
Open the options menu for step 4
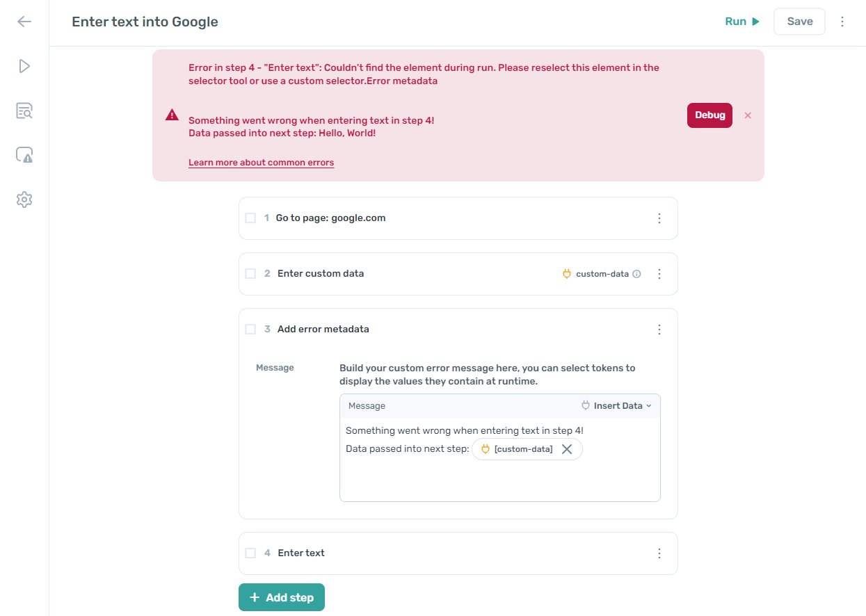[659, 553]
